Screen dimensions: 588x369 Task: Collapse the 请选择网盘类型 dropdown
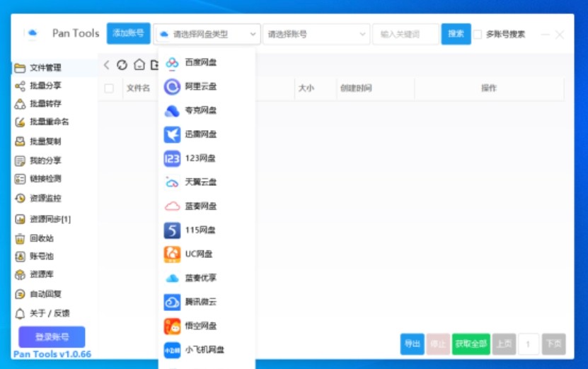[x=207, y=34]
